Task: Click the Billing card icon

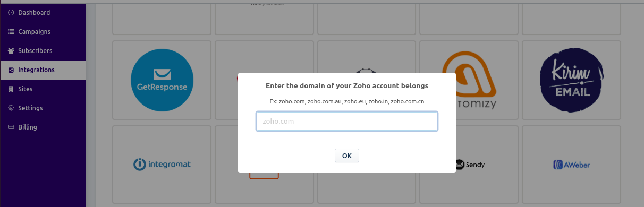Action: point(11,127)
